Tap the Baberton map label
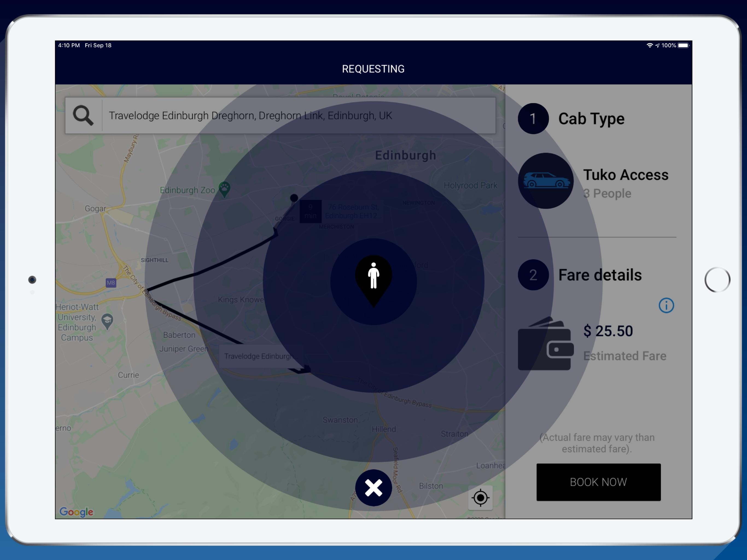The width and height of the screenshot is (747, 560). click(x=179, y=335)
